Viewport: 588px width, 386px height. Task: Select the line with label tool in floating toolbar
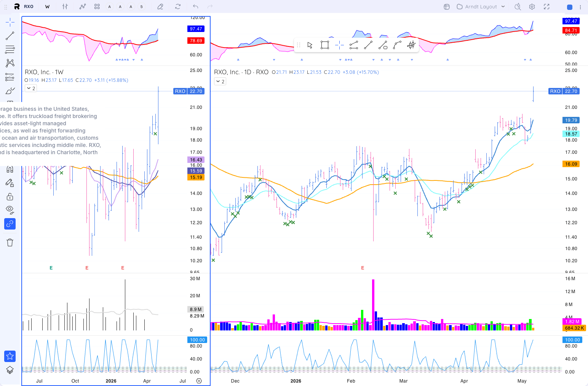(383, 45)
